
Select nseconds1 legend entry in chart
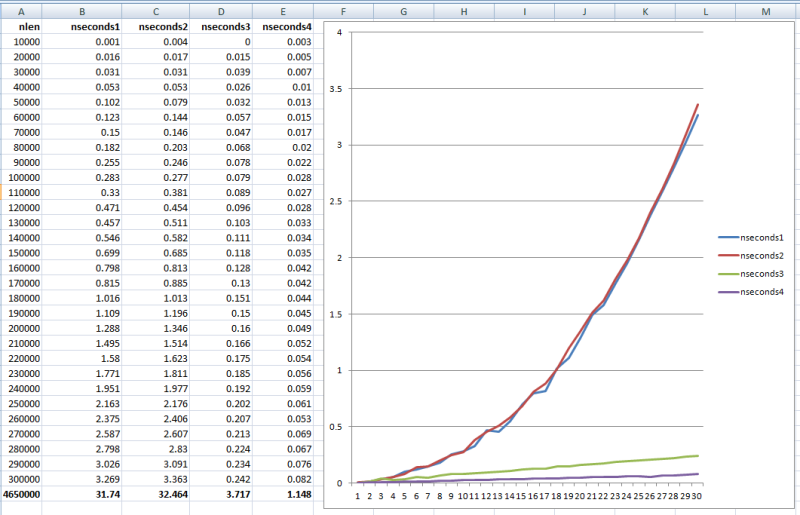751,237
